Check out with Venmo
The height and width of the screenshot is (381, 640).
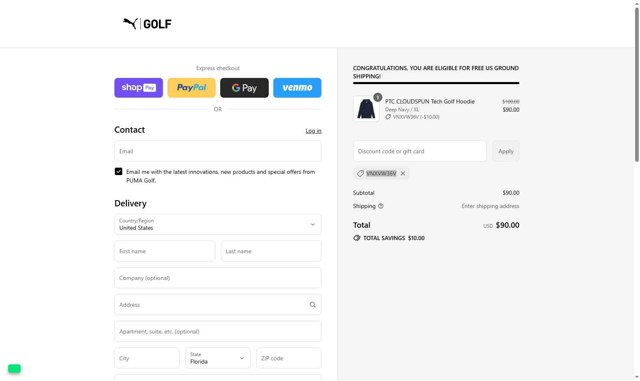297,88
